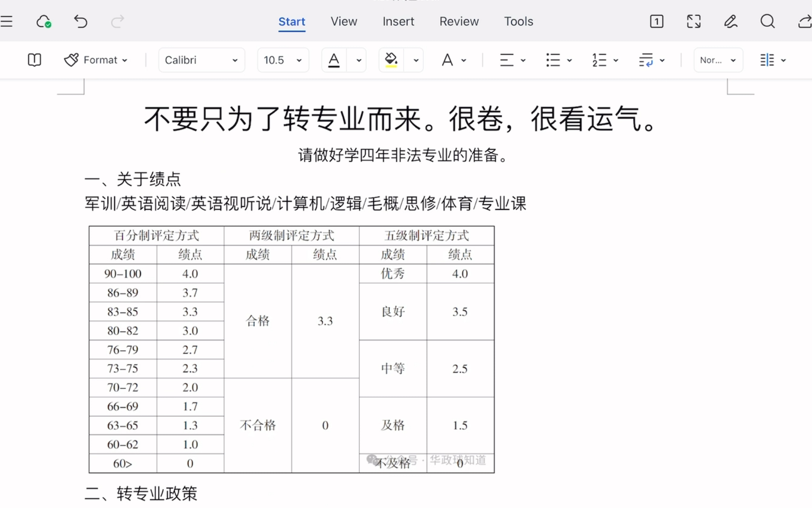Switch to the Tools tab
This screenshot has height=508, width=812.
[519, 21]
